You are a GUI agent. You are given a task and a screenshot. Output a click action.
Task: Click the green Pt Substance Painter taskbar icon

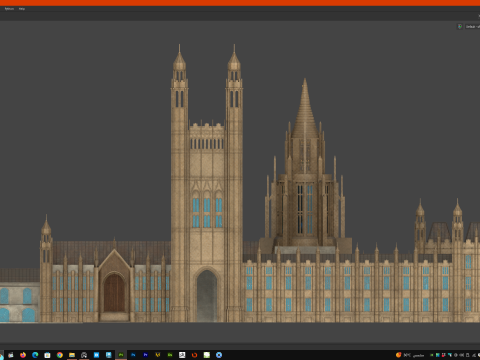coord(121,355)
